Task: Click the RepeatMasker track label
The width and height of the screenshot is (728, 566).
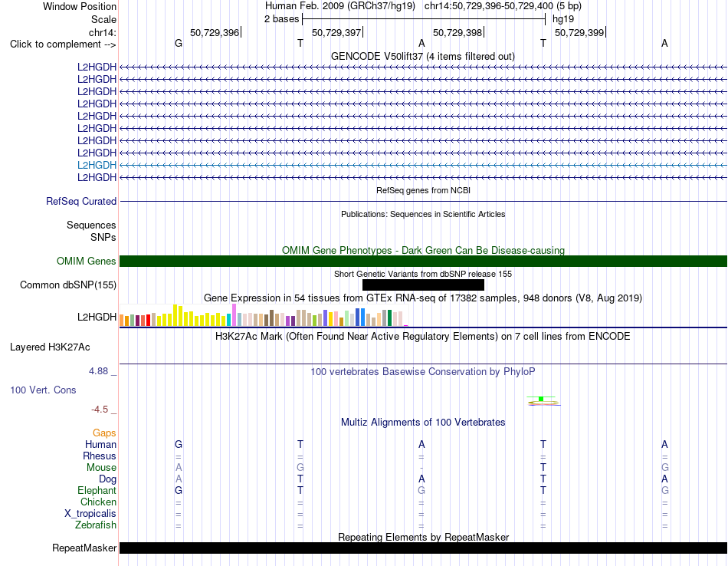Action: (x=84, y=548)
